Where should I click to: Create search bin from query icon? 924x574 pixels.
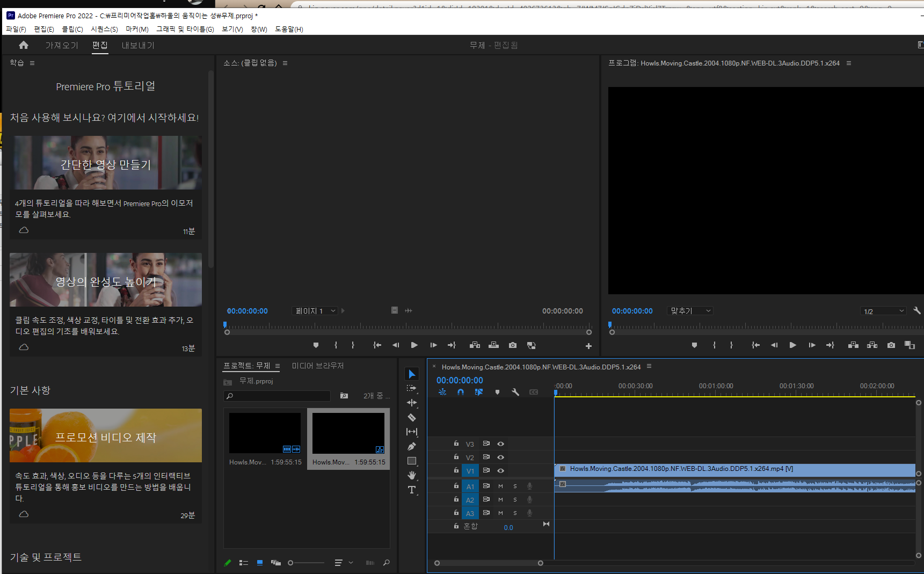(x=344, y=396)
